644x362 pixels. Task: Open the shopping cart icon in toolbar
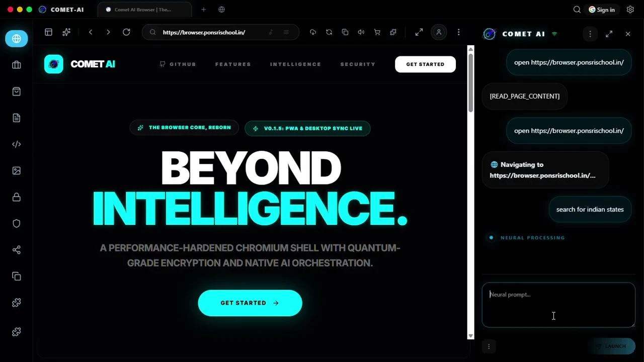[x=377, y=32]
